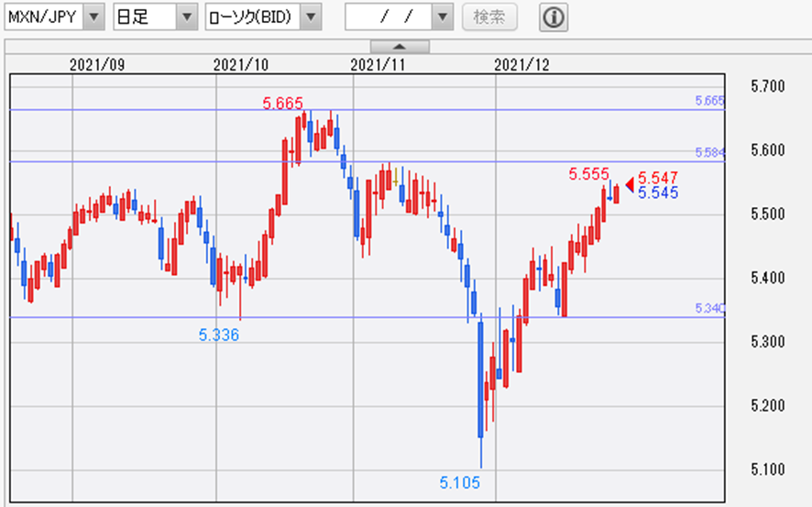The image size is (812, 507).
Task: Click the date input field
Action: coord(389,17)
